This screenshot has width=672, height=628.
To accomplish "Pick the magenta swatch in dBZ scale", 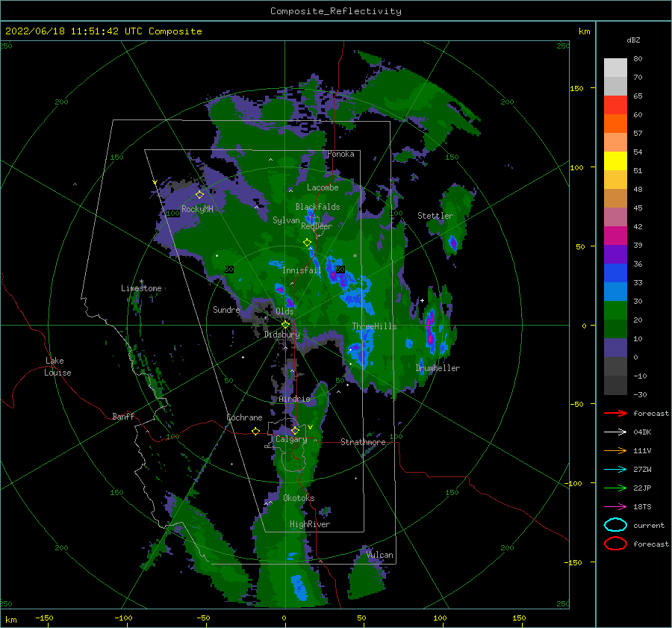I will click(x=615, y=236).
